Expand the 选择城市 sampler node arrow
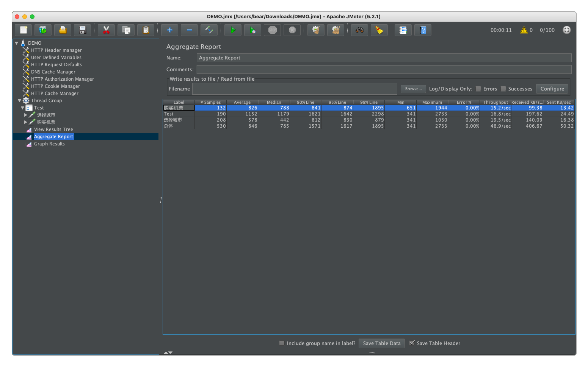Viewport: 588px width, 367px height. coord(26,115)
